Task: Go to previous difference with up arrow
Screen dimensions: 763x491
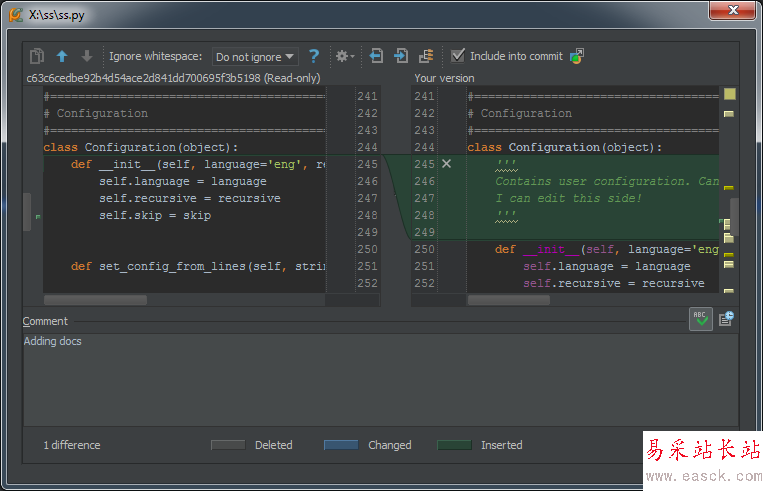Action: (62, 56)
